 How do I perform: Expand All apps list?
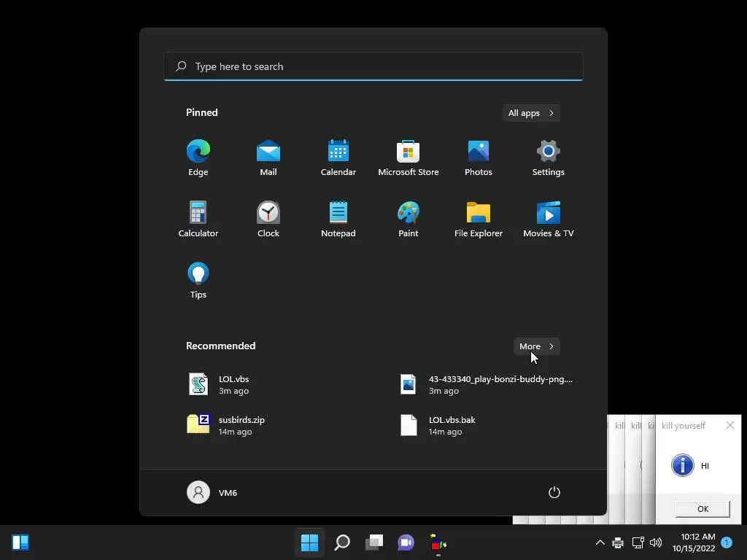[531, 113]
